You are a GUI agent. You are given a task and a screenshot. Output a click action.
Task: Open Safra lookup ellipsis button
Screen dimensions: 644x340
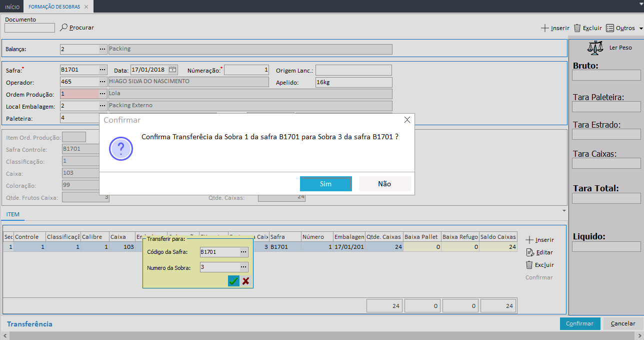[x=102, y=70]
